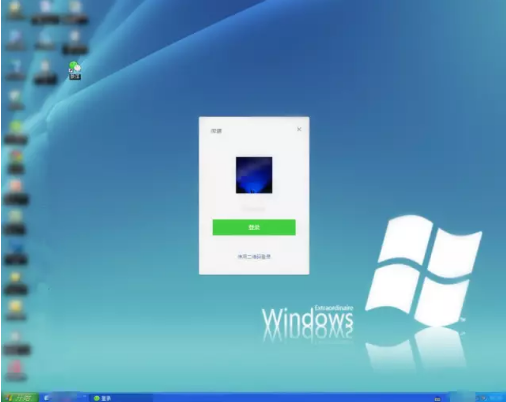Click the speaker volume icon in system tray
Screen dimensions: 506x402
(483, 398)
